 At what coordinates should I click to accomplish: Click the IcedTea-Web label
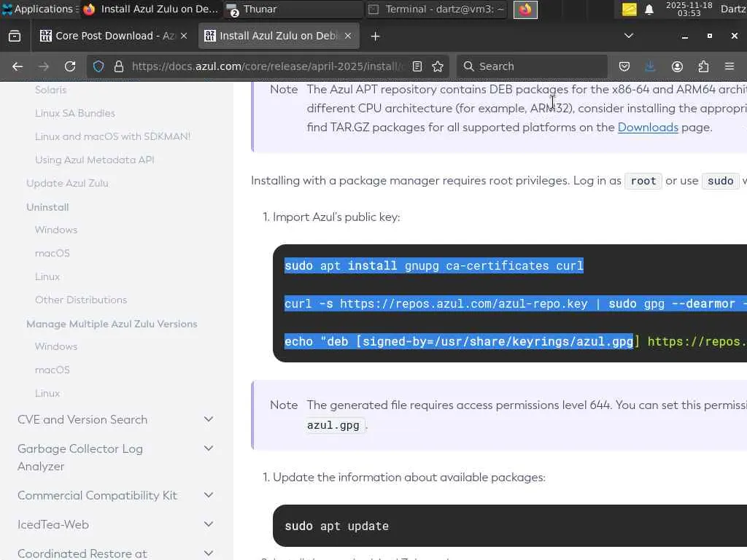pos(53,524)
